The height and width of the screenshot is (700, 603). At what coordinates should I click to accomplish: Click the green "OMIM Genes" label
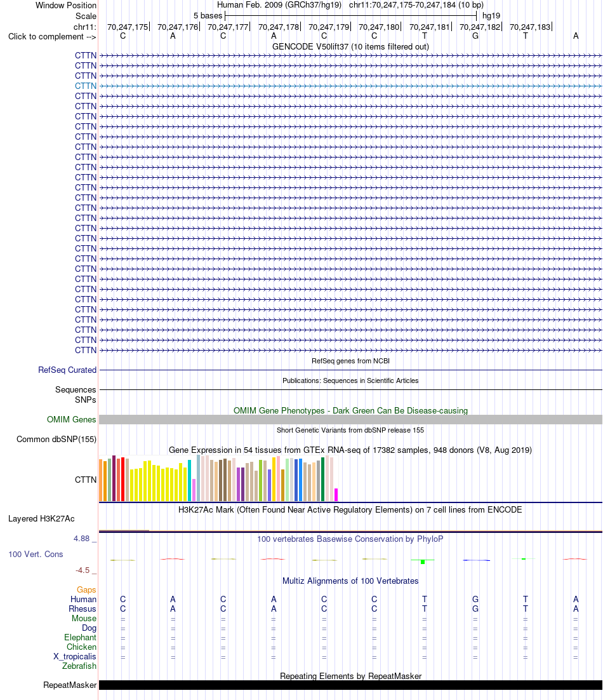tap(71, 419)
